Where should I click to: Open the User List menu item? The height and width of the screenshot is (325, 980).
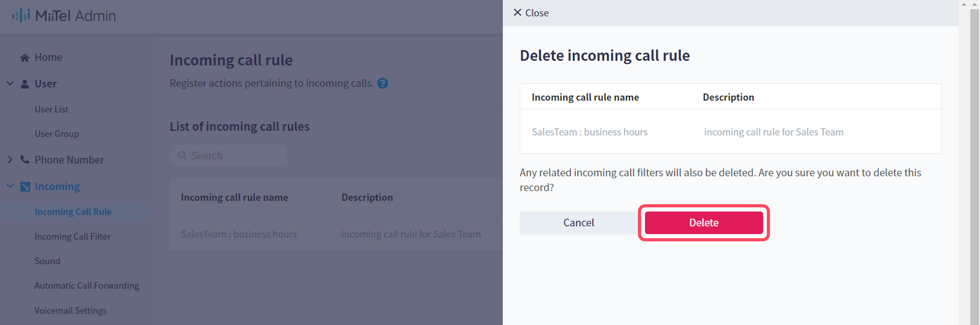(x=51, y=109)
